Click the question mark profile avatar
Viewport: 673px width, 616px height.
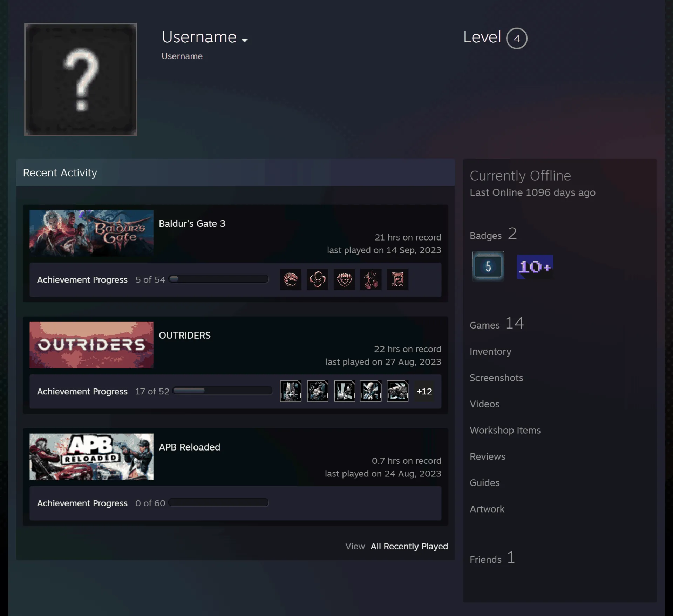coord(81,79)
